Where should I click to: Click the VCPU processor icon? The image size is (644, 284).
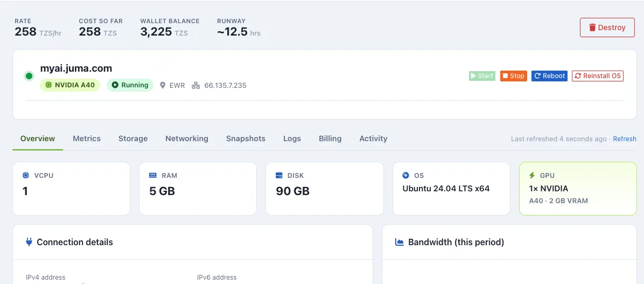coord(25,176)
